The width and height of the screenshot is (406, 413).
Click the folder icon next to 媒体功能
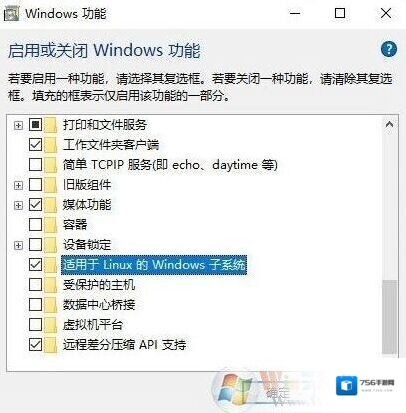[x=51, y=205]
